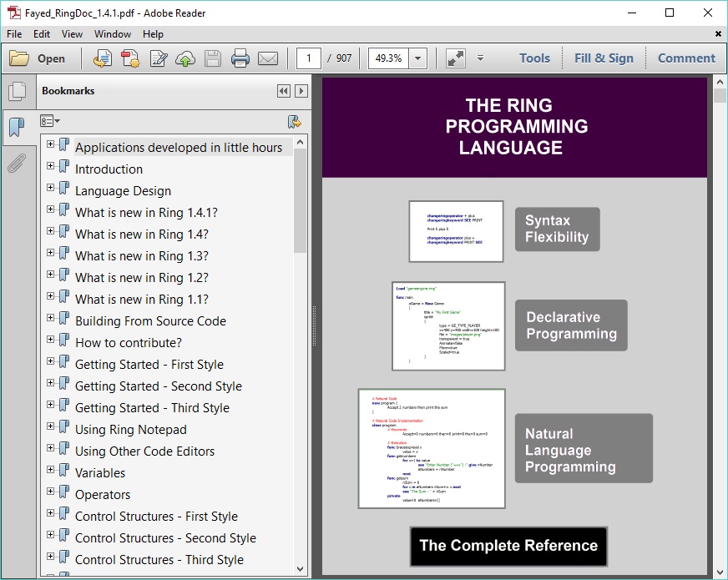The image size is (728, 580).
Task: Click the bookmark options list icon
Action: (x=50, y=122)
